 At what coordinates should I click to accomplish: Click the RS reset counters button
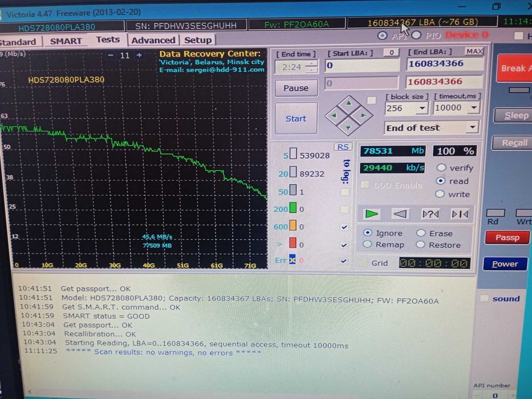click(343, 147)
